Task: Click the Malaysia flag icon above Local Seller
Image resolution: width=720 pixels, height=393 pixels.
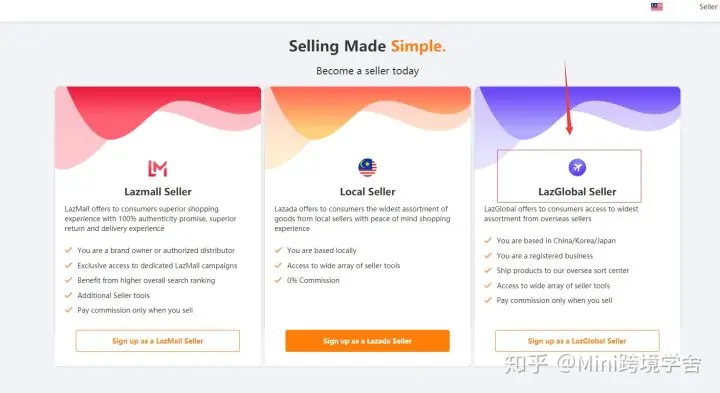Action: 367,168
